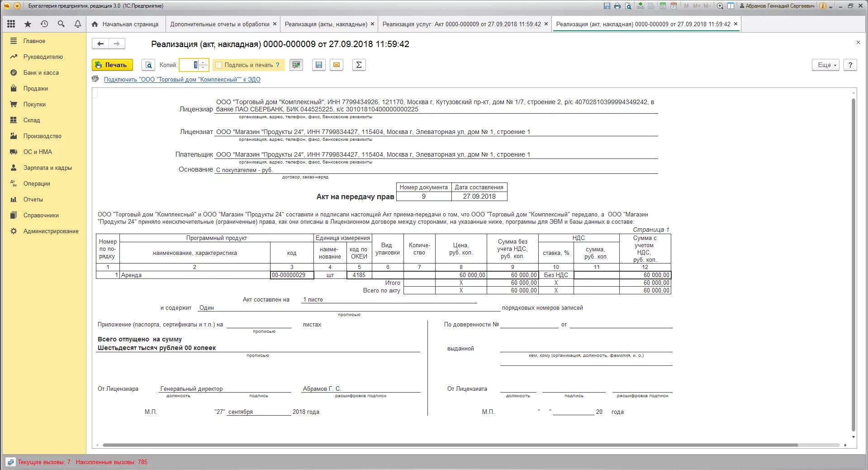This screenshot has height=470, width=868.
Task: Open the Справочники section
Action: click(44, 215)
